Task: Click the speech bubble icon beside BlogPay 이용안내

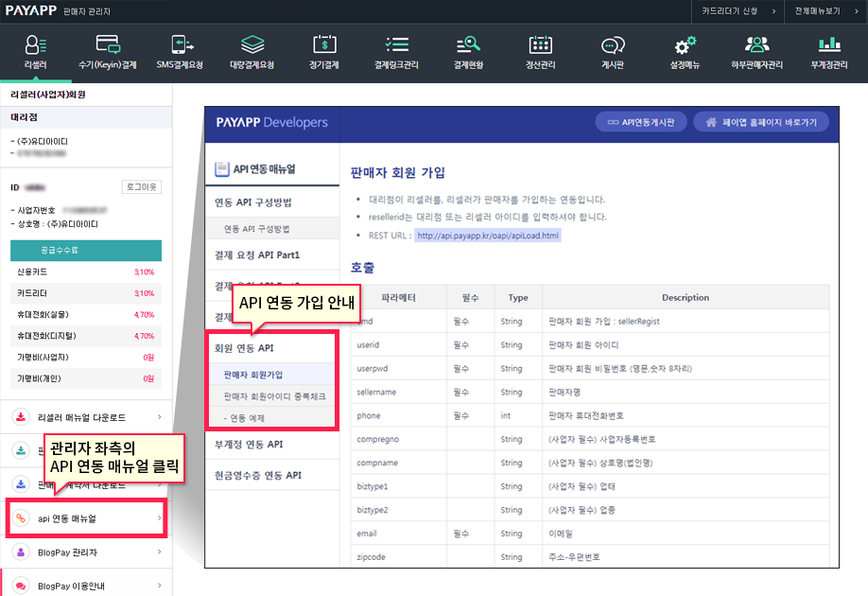Action: tap(21, 586)
